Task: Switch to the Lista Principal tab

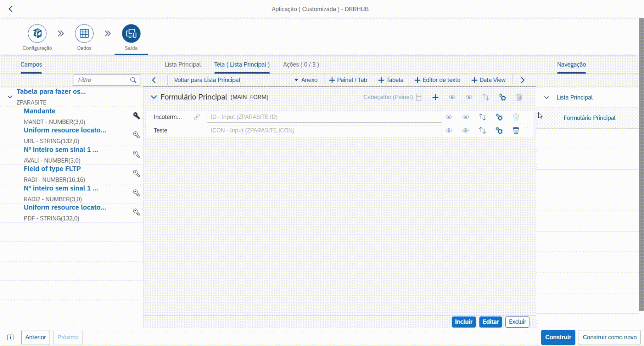Action: coord(183,65)
